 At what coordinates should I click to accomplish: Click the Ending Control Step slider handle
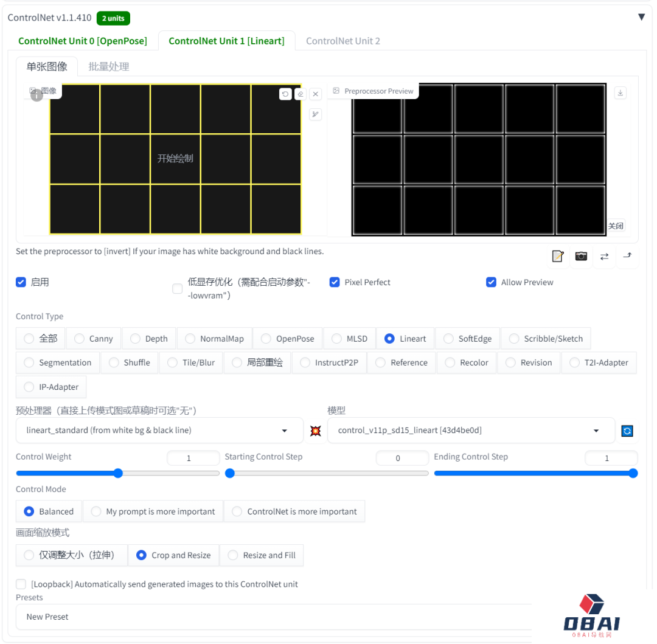click(x=633, y=473)
